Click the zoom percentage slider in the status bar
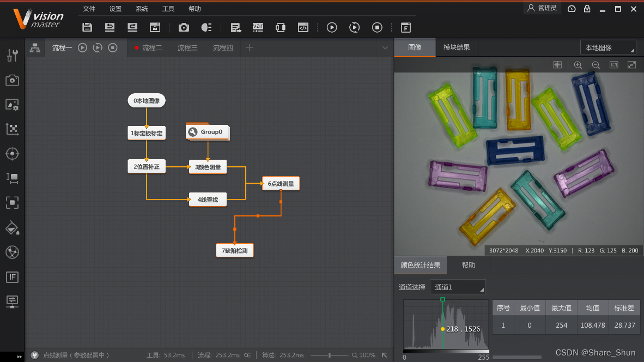This screenshot has height=362, width=644. click(330, 354)
